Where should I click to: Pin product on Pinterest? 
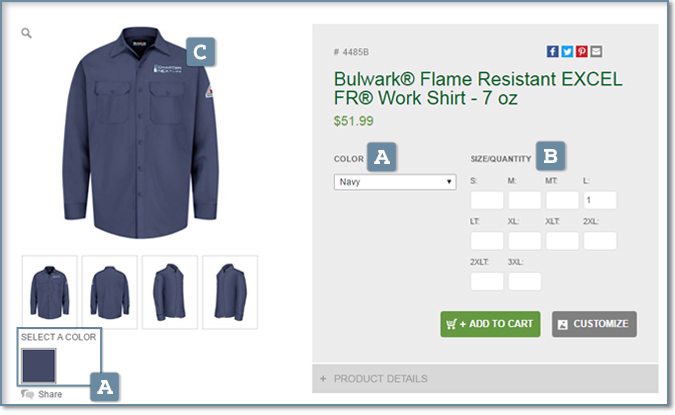pyautogui.click(x=582, y=52)
